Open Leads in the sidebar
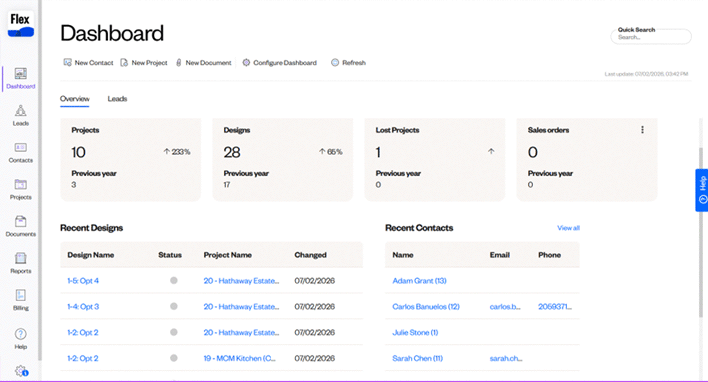Viewport: 708px width, 382px height. [20, 116]
